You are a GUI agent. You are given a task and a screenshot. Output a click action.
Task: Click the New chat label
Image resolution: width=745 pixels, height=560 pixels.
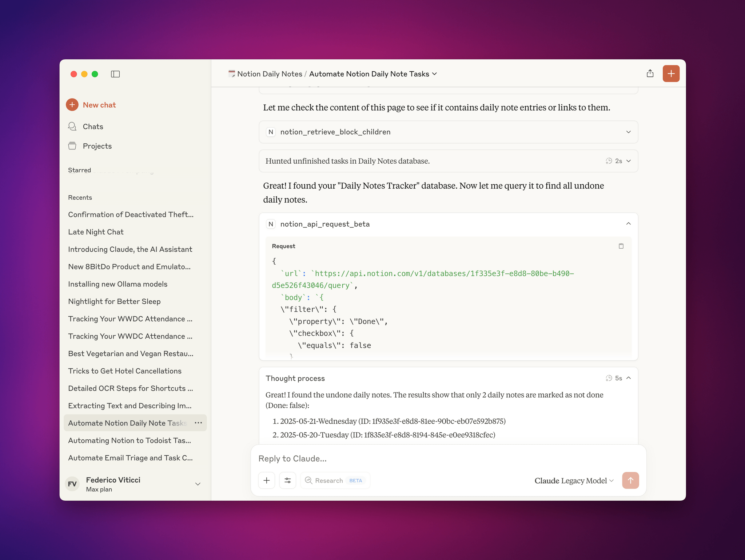[99, 105]
